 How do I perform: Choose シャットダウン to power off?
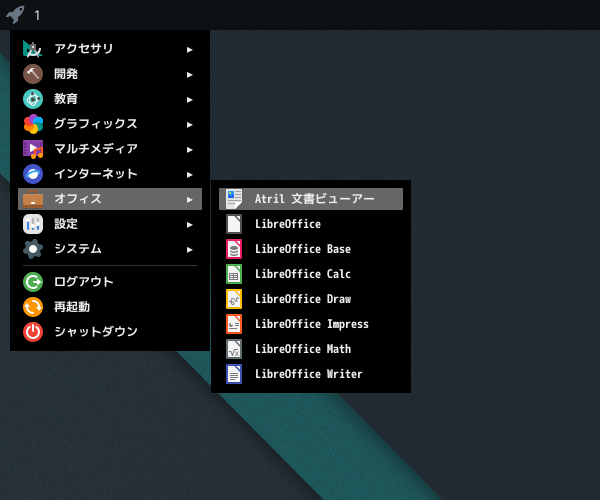click(x=110, y=332)
